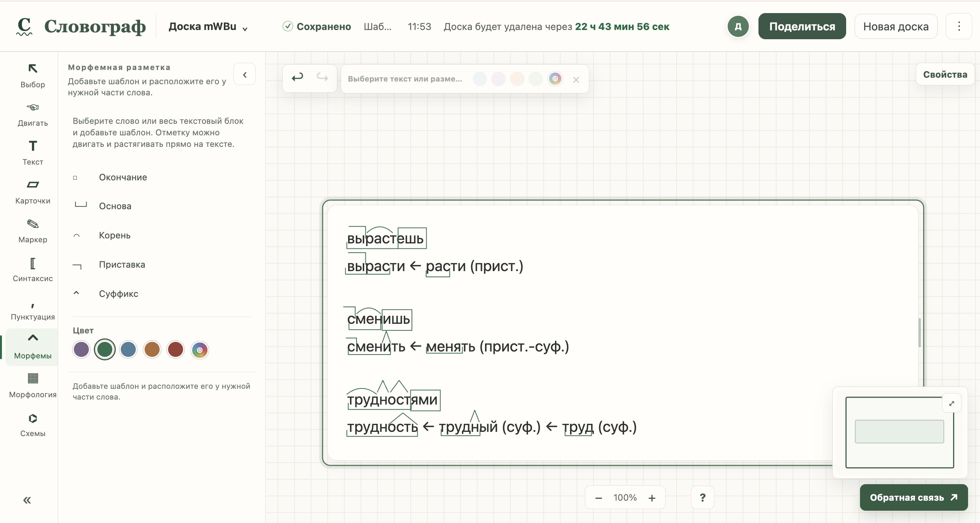Open the Синтаксис bracket tool

click(33, 270)
